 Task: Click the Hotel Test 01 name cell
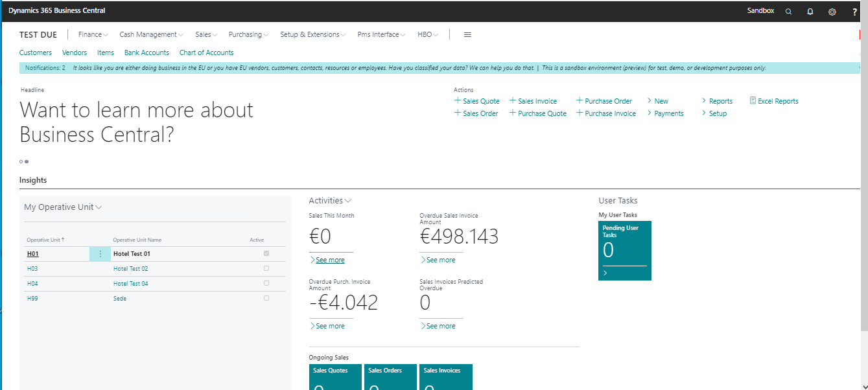pyautogui.click(x=132, y=254)
